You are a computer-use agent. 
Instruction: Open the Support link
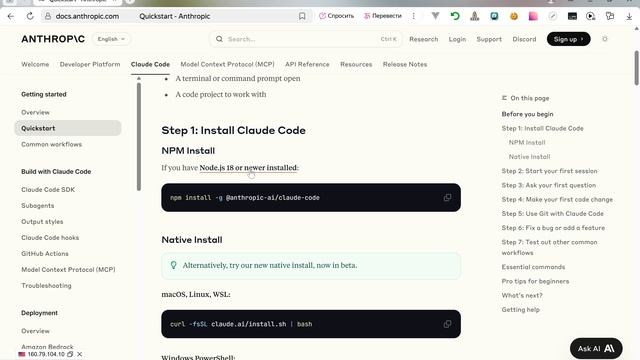(489, 39)
